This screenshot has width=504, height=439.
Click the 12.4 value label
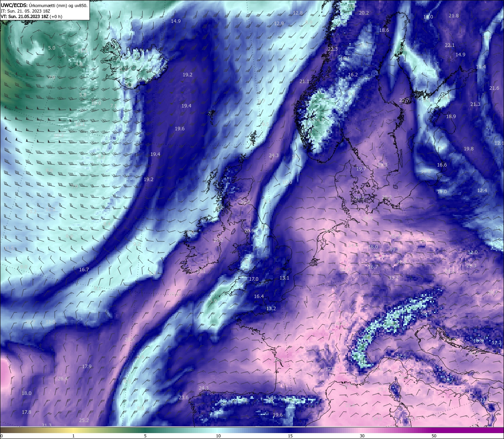[x=482, y=191]
